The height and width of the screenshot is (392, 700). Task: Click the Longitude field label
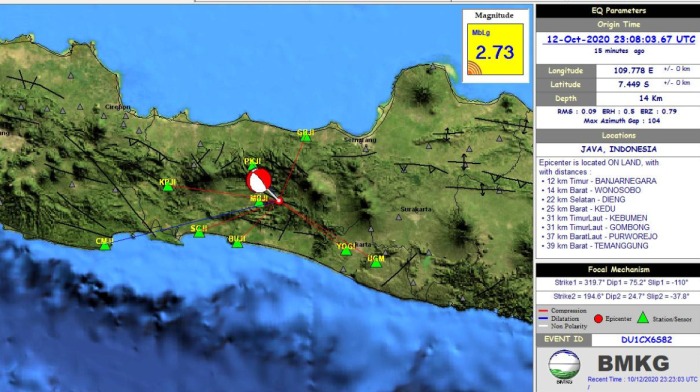(566, 71)
